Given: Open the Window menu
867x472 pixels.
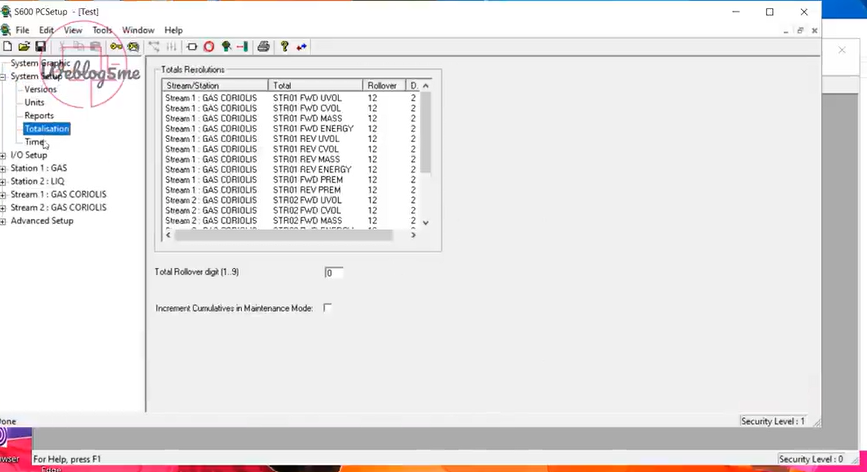Looking at the screenshot, I should point(138,30).
